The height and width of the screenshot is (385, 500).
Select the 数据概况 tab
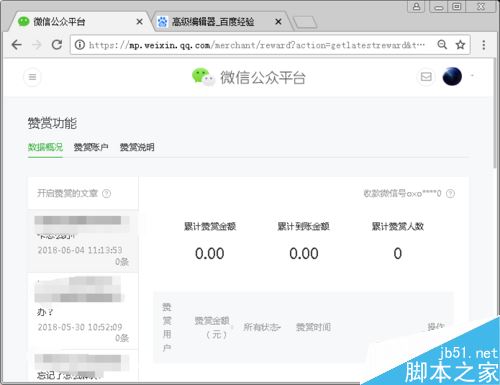pos(45,147)
